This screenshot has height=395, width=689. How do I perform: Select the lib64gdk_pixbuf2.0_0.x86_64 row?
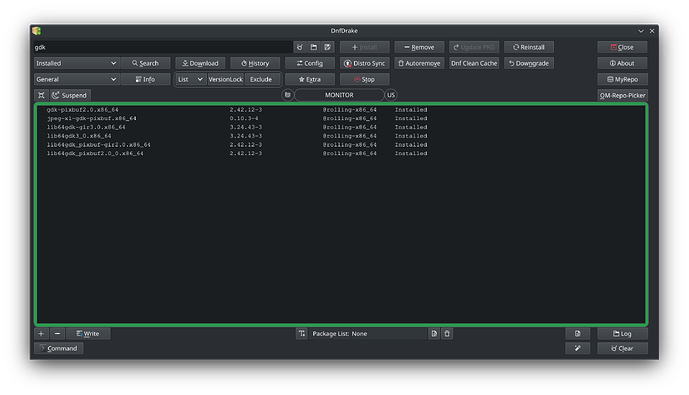(x=341, y=154)
